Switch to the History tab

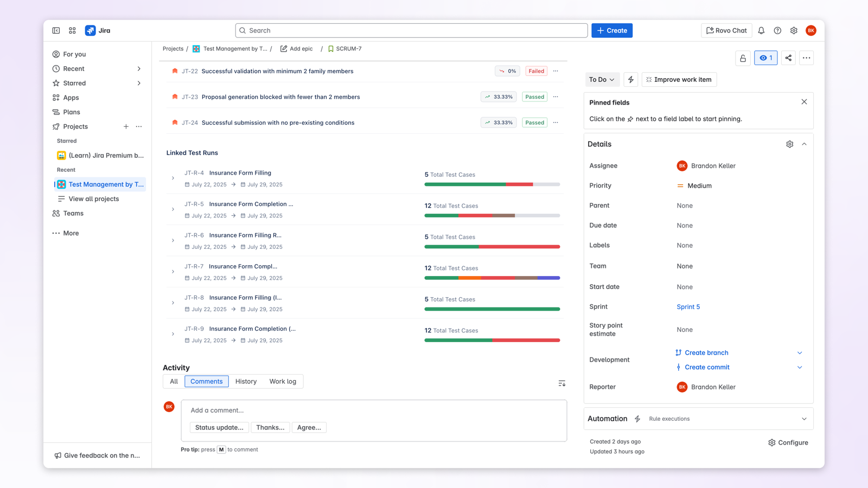point(246,381)
